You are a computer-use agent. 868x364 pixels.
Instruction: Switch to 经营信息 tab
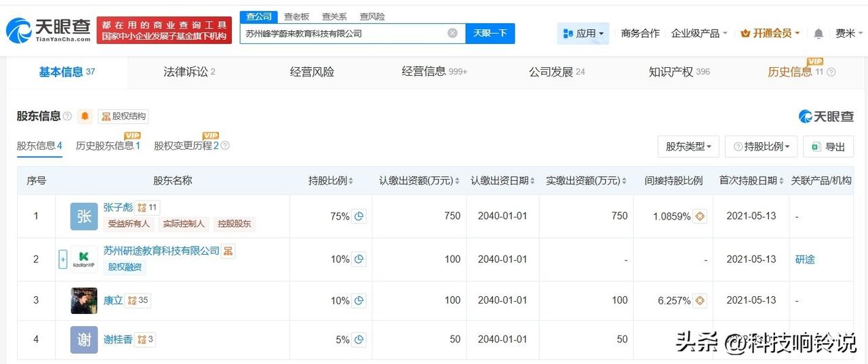434,72
